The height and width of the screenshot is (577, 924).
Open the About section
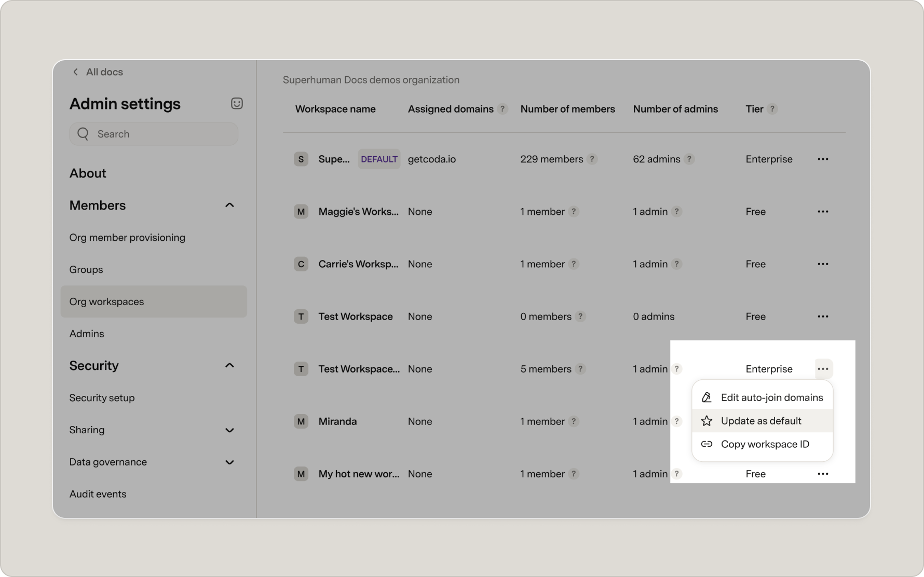pos(88,173)
